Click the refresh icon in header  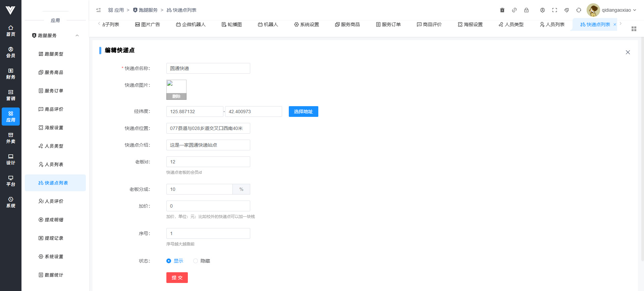[579, 10]
